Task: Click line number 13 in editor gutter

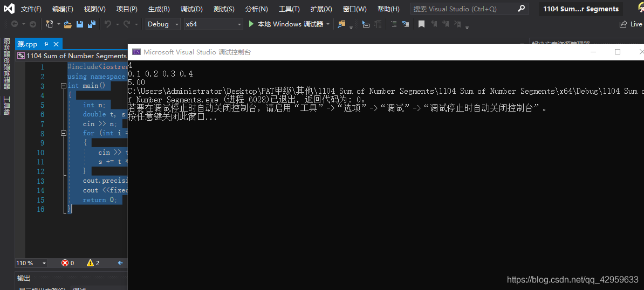Action: tap(40, 181)
